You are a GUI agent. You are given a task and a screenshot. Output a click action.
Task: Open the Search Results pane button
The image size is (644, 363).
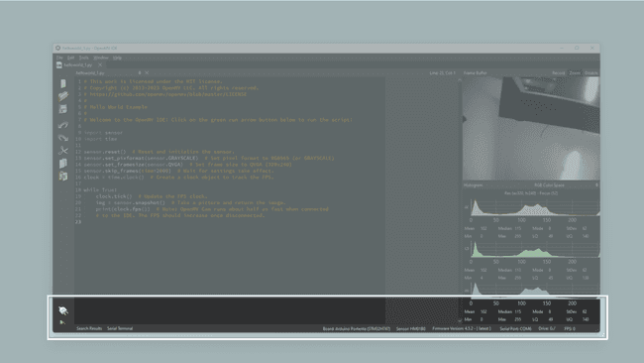pyautogui.click(x=89, y=328)
